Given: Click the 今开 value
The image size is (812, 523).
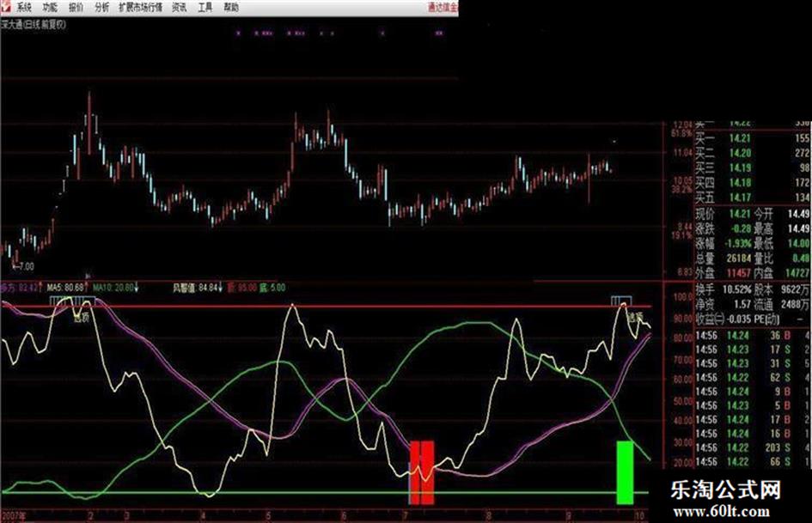Looking at the screenshot, I should click(798, 214).
